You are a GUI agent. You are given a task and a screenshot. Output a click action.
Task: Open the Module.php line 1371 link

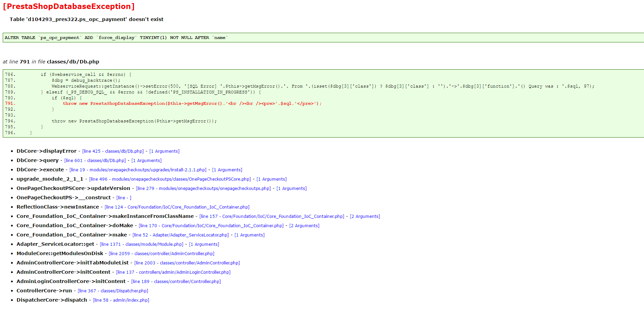(142, 244)
